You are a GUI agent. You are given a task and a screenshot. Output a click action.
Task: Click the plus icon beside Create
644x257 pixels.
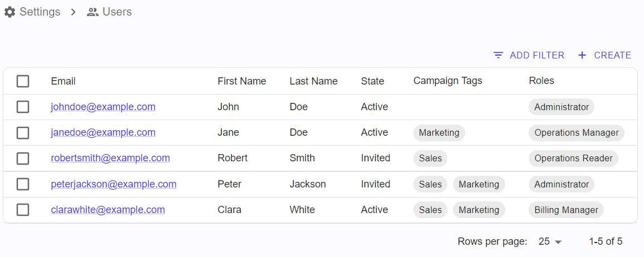coord(582,55)
